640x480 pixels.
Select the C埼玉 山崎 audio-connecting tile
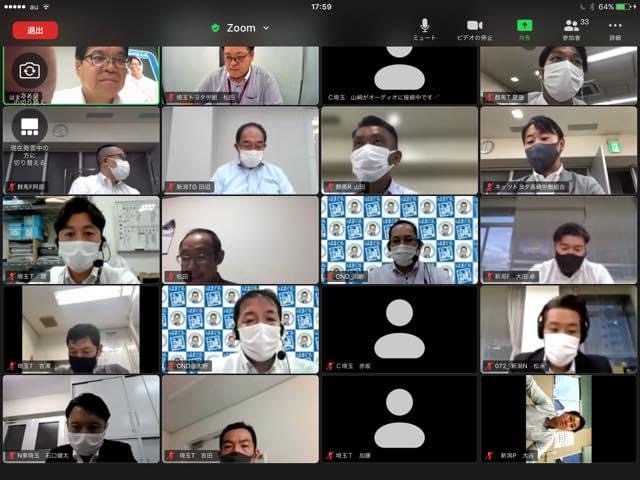400,75
